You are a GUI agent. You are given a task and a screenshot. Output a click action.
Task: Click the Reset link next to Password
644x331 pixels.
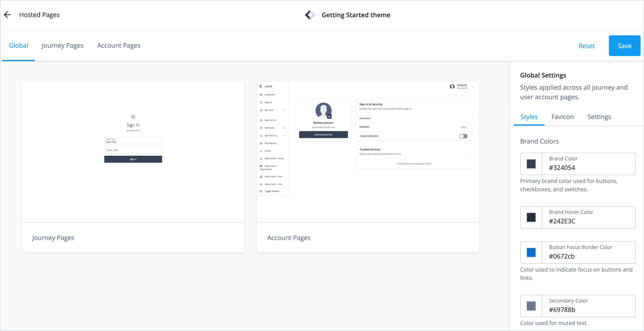point(464,127)
